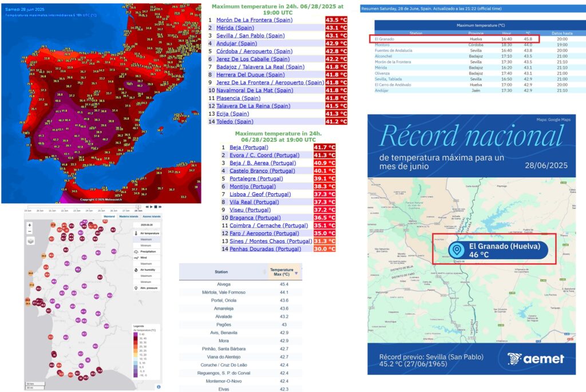Open the Morón De La Frontera (Spain) link
Image resolution: width=586 pixels, height=392 pixels.
point(254,20)
